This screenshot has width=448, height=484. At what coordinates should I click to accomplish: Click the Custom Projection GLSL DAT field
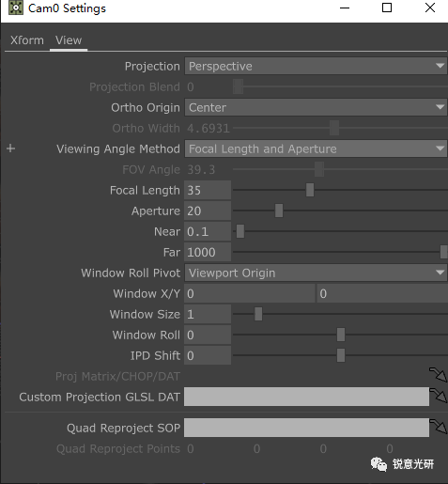point(306,397)
